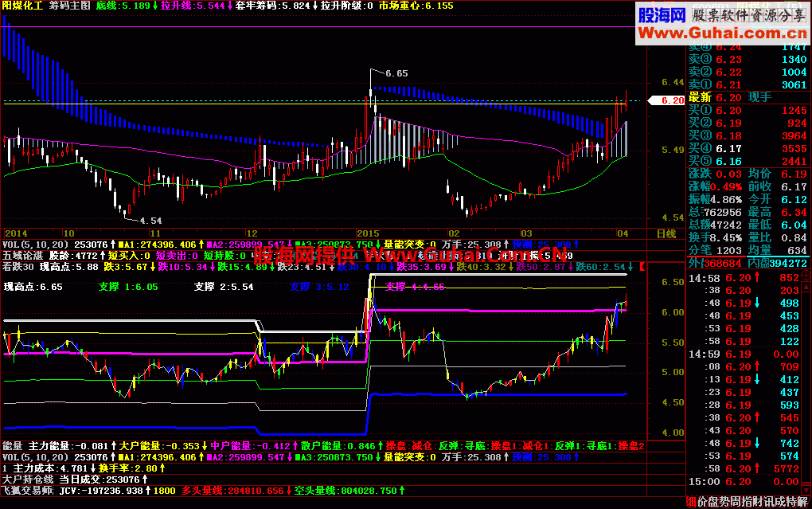812x509 pixels.
Task: Select the 14:58 tick row with 852
Action: (744, 278)
